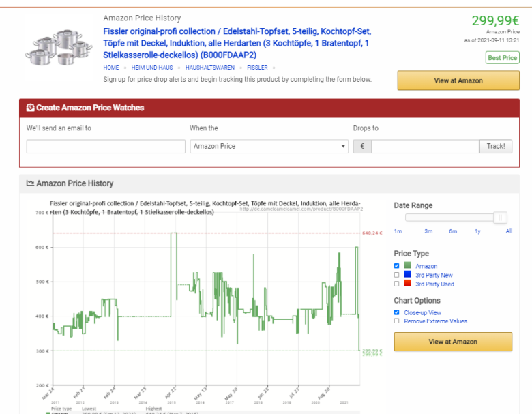This screenshot has height=414, width=532.
Task: Click the Date Range slider handle
Action: click(x=500, y=218)
